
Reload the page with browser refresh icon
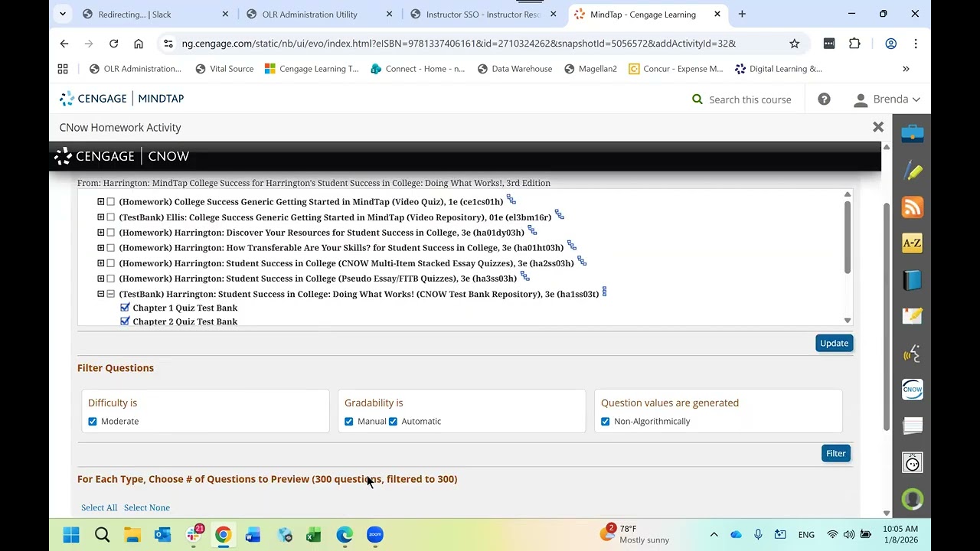[x=113, y=44]
